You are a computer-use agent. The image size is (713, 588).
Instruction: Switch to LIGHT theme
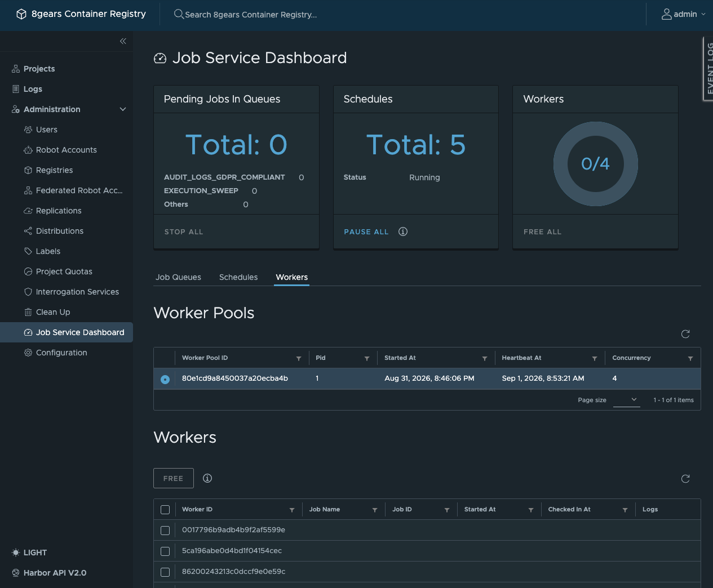(x=29, y=553)
